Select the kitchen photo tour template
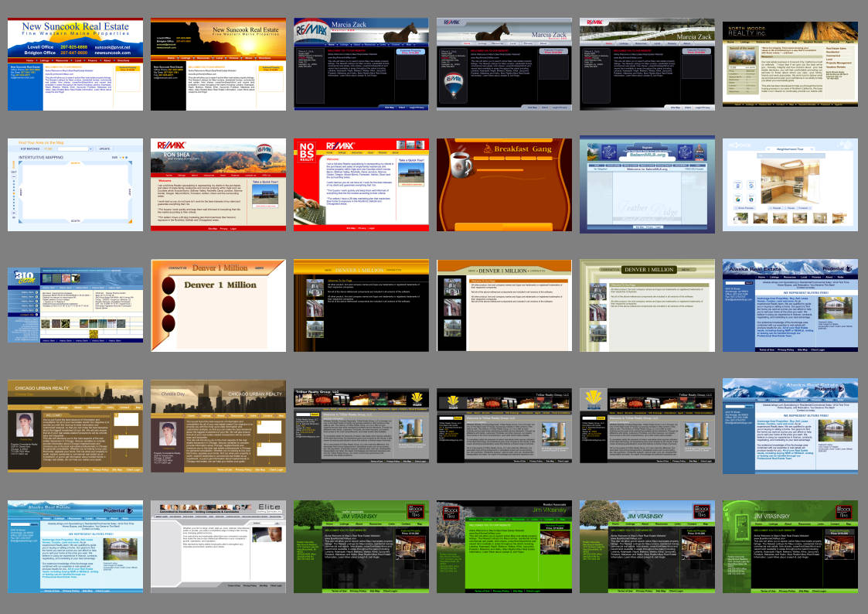868x614 pixels. [x=790, y=185]
